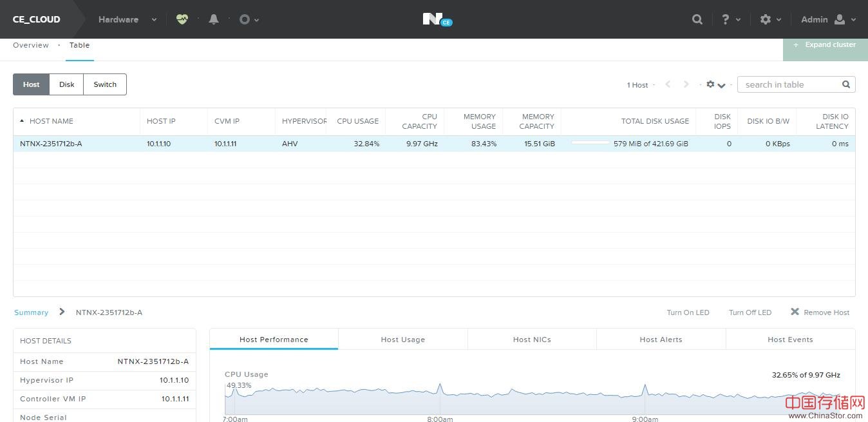Image resolution: width=868 pixels, height=422 pixels.
Task: Click the tasks circle icon
Action: click(245, 19)
